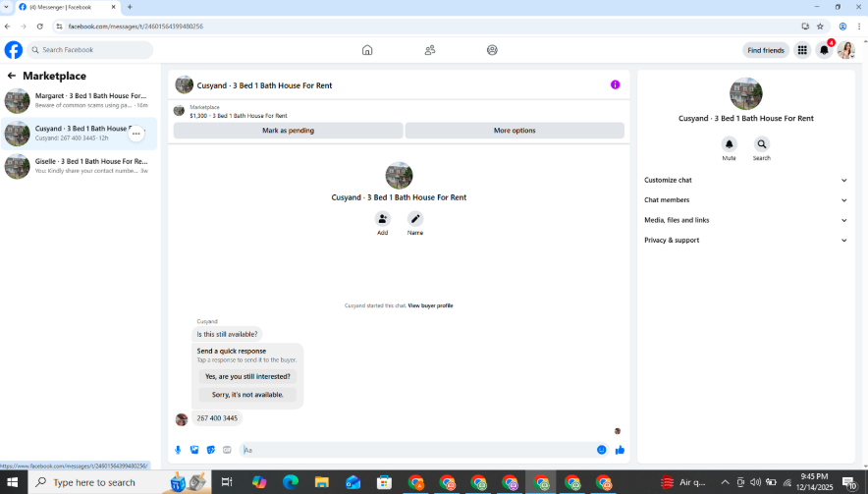Open the three-dot options on Cusyand's chat
This screenshot has height=494, width=868.
pos(136,134)
